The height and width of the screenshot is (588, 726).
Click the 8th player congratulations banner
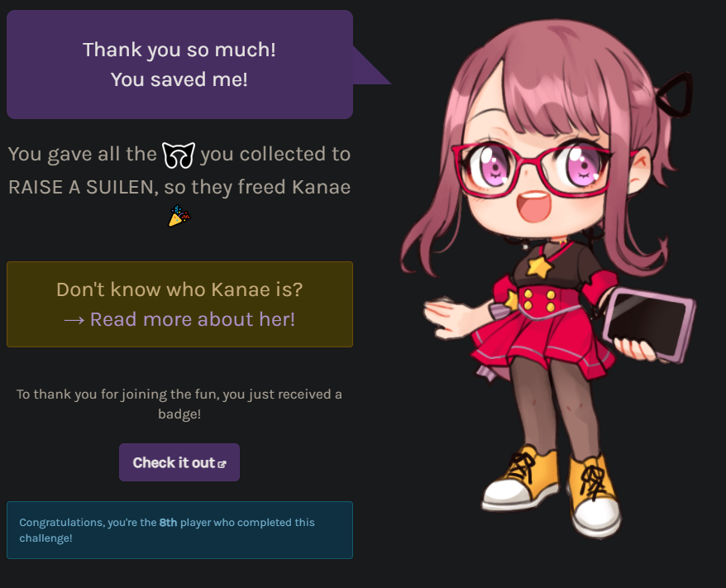click(179, 529)
